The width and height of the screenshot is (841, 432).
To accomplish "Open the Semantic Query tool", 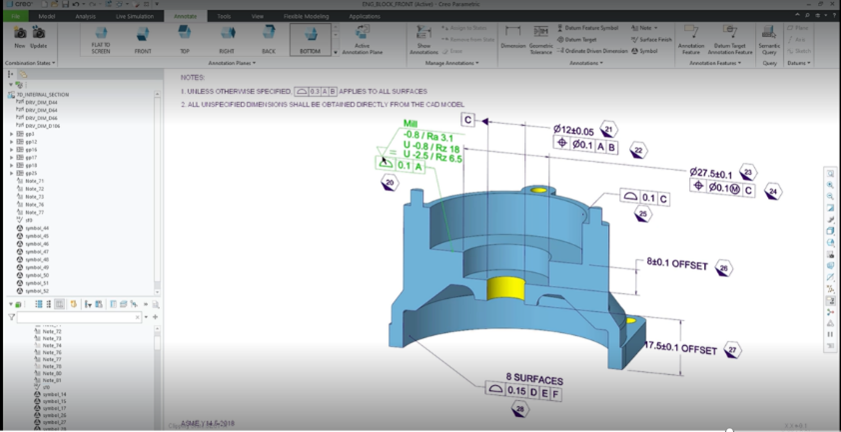I will pyautogui.click(x=769, y=39).
